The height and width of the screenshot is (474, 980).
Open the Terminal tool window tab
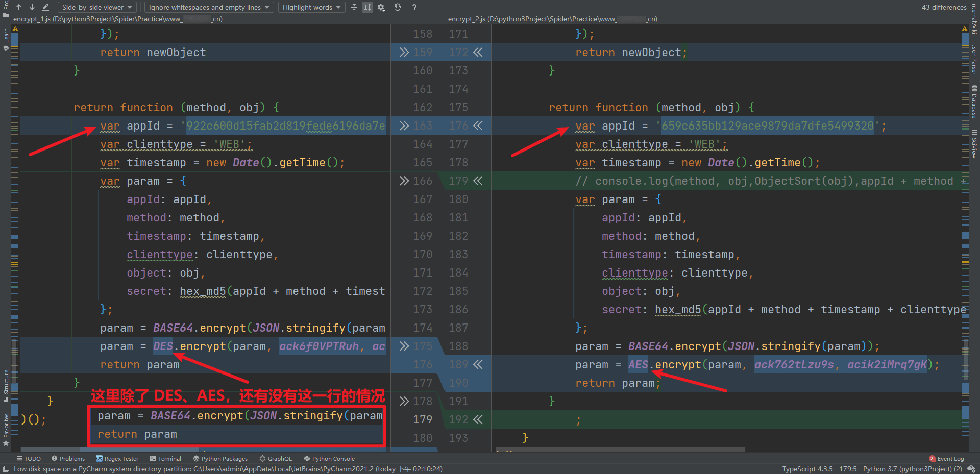[x=165, y=459]
